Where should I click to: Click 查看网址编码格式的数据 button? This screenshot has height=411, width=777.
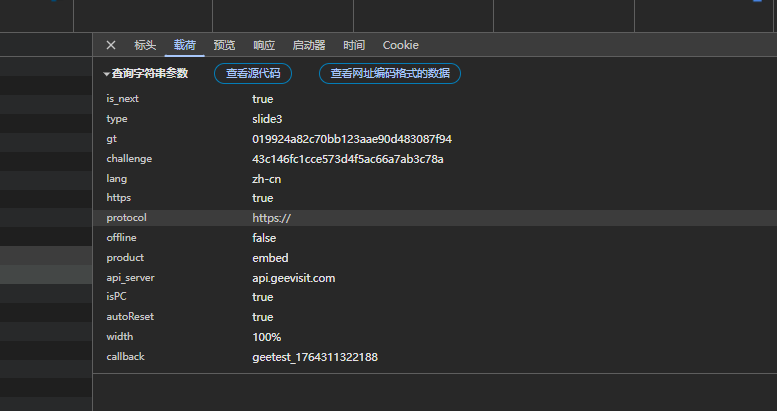(389, 74)
